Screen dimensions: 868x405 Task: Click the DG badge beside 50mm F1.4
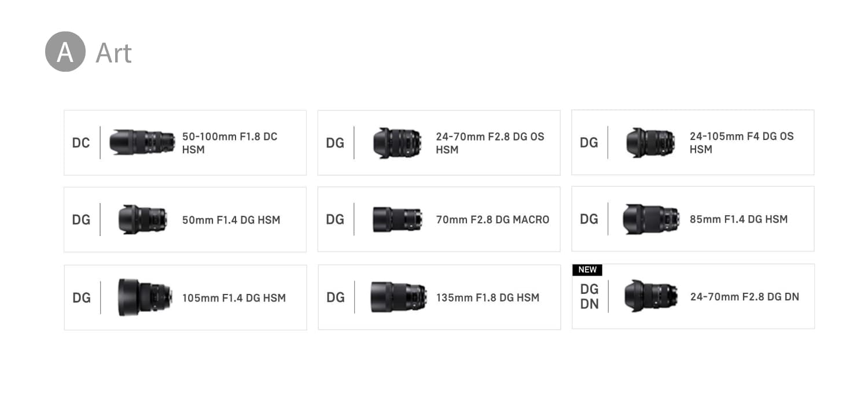[x=81, y=220]
